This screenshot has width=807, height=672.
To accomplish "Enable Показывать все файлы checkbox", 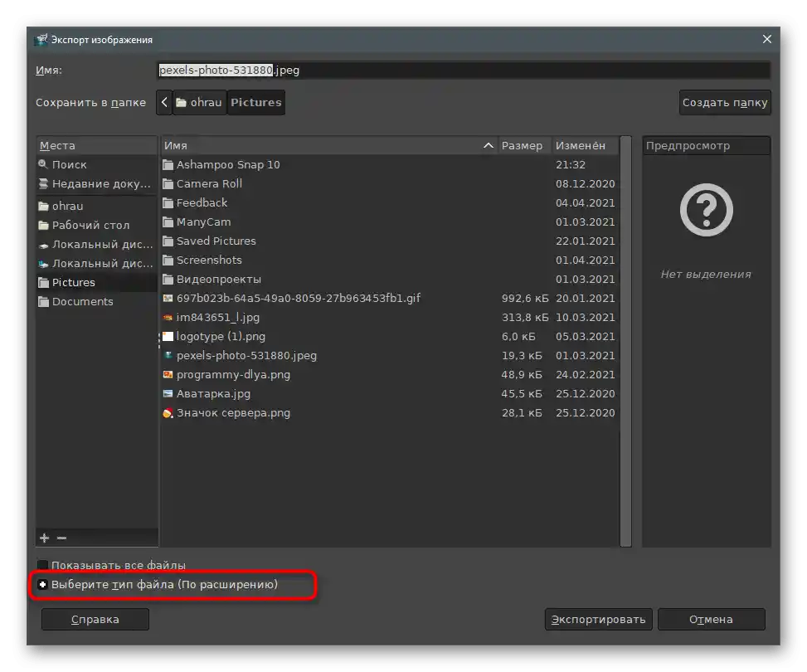I will [43, 566].
